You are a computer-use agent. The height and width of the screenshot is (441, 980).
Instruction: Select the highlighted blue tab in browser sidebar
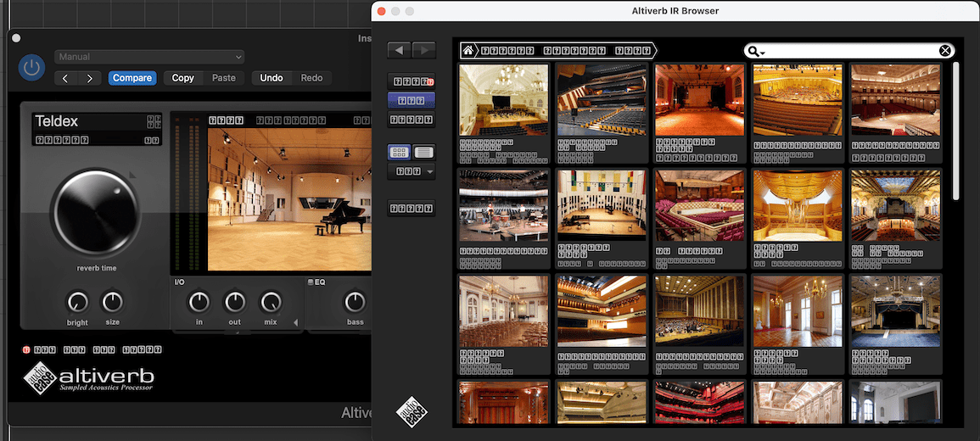411,100
